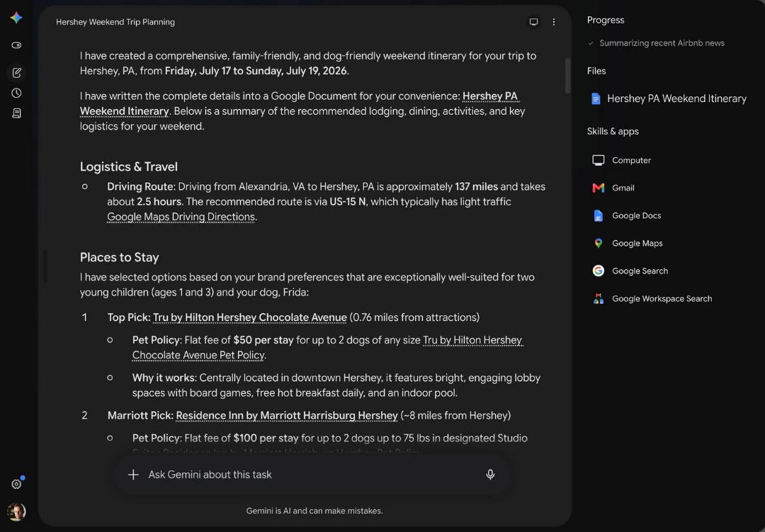765x532 pixels.
Task: Click the user profile avatar
Action: pyautogui.click(x=16, y=511)
